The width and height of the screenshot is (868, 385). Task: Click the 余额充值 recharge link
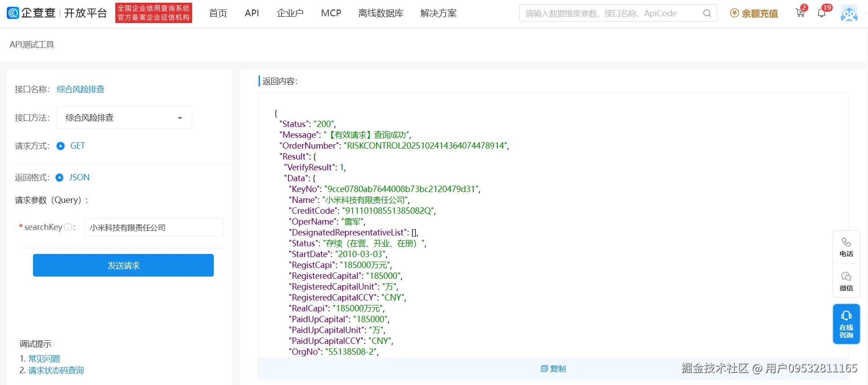[x=754, y=14]
